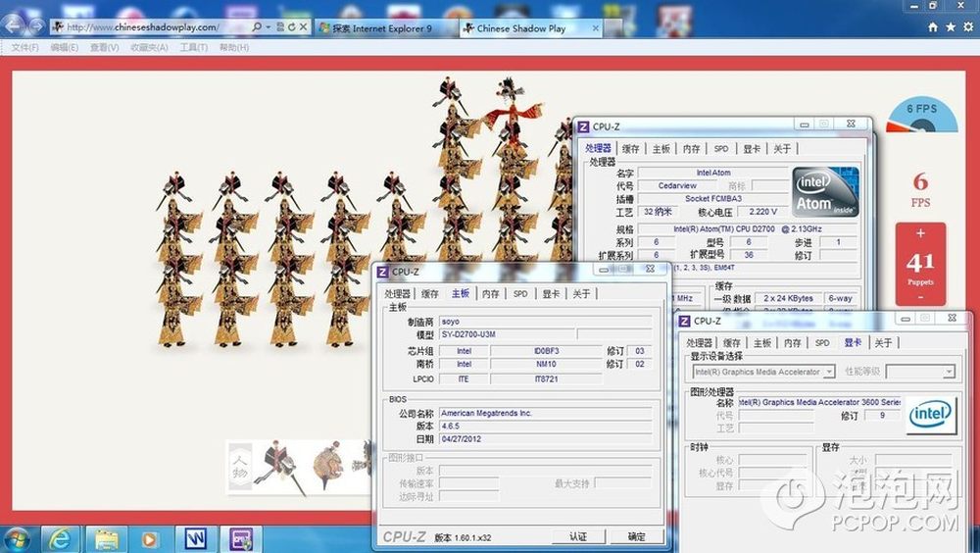
Task: Open the Favorites star icon
Action: (x=951, y=26)
